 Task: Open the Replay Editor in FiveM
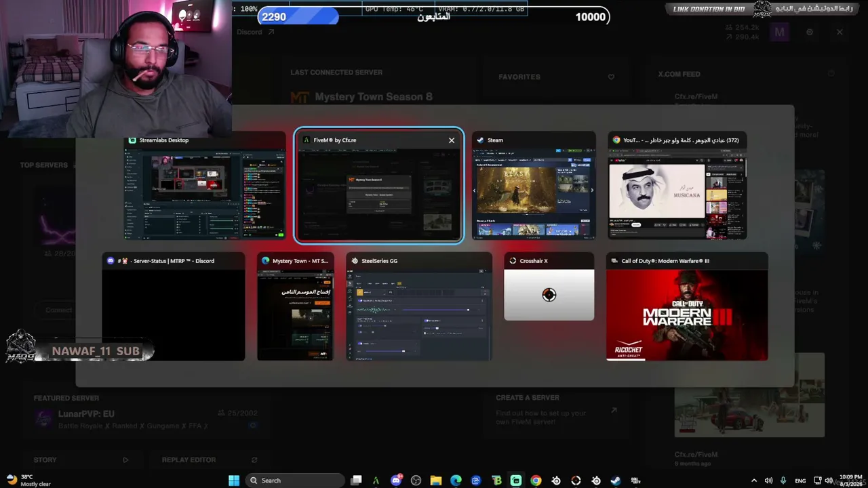(x=210, y=460)
